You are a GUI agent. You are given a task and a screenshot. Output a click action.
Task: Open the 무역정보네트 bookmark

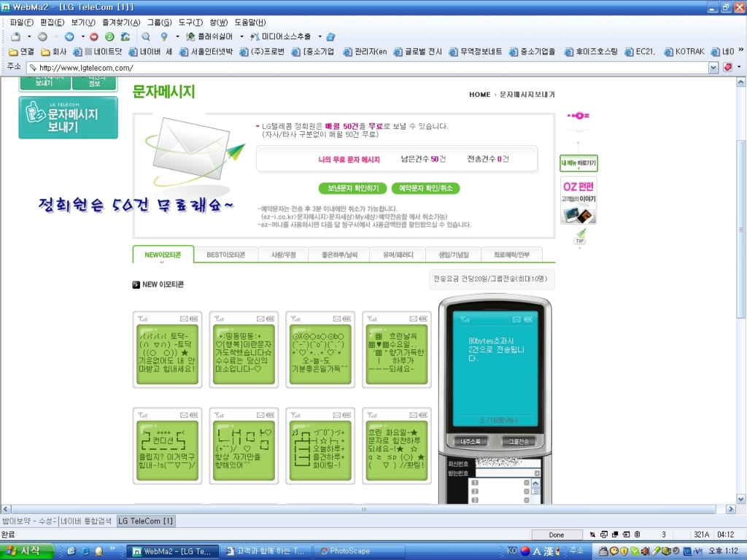coord(476,52)
